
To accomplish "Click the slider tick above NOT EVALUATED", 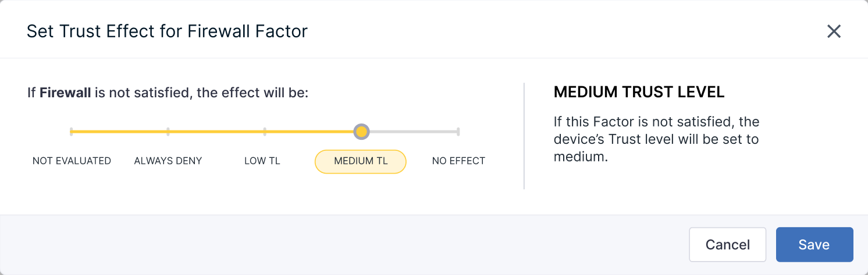I will 71,132.
